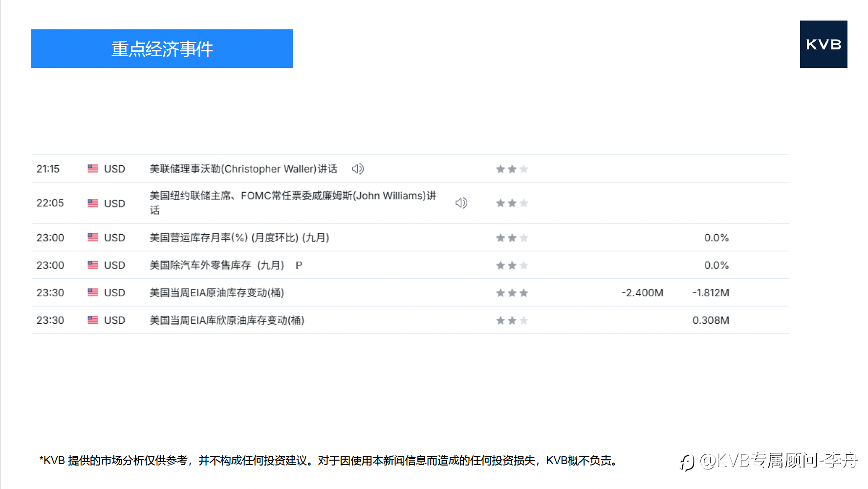Click US flag in the 21:15 row
Viewport: 868px width, 489px height.
coord(93,169)
